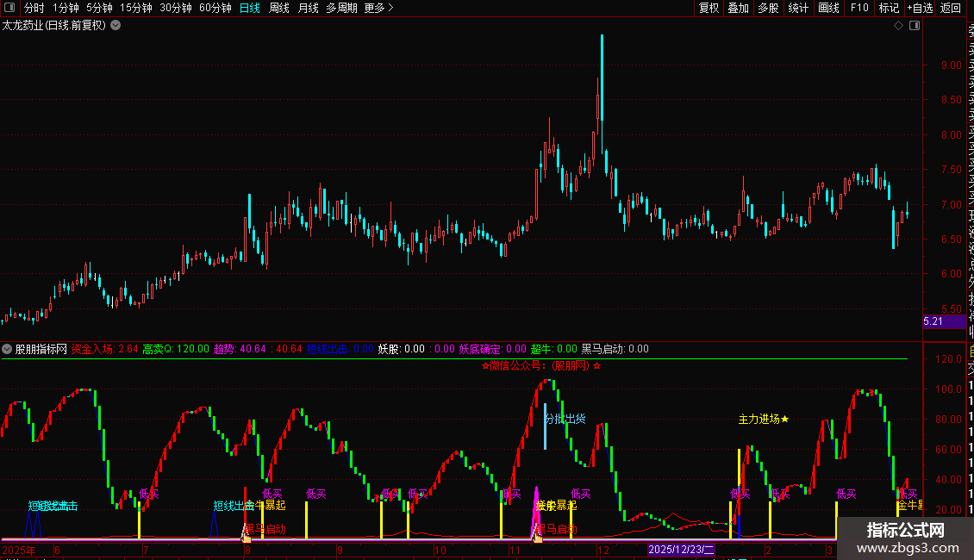Expand the 更多 periods menu
974x560 pixels.
pos(379,8)
